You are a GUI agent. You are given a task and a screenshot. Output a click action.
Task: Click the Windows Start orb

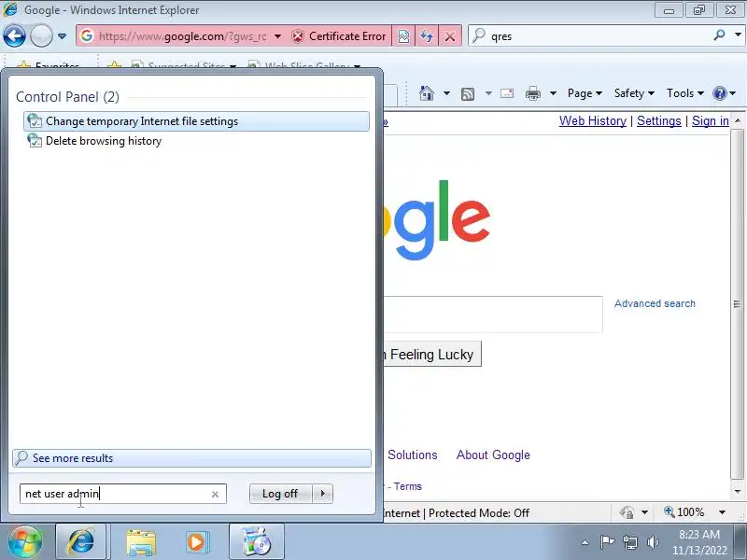point(25,541)
